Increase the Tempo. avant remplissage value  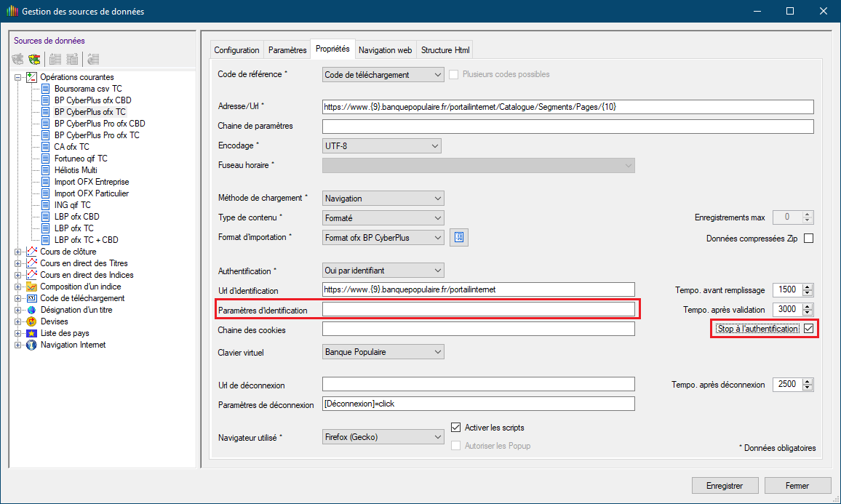coord(808,287)
